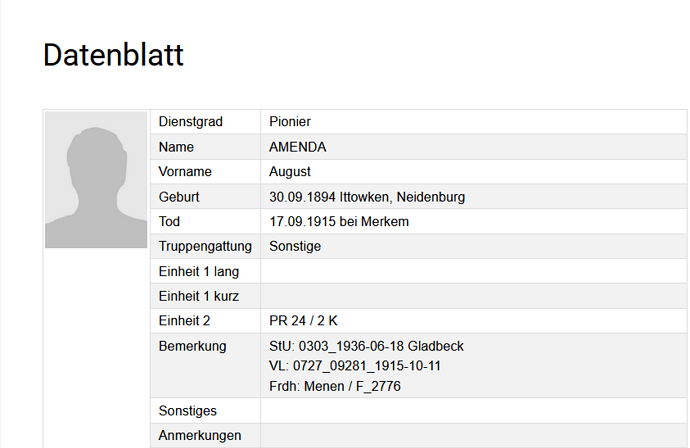Click the Anmerkungen label
Viewport: 690px width, 448px height.
click(200, 436)
